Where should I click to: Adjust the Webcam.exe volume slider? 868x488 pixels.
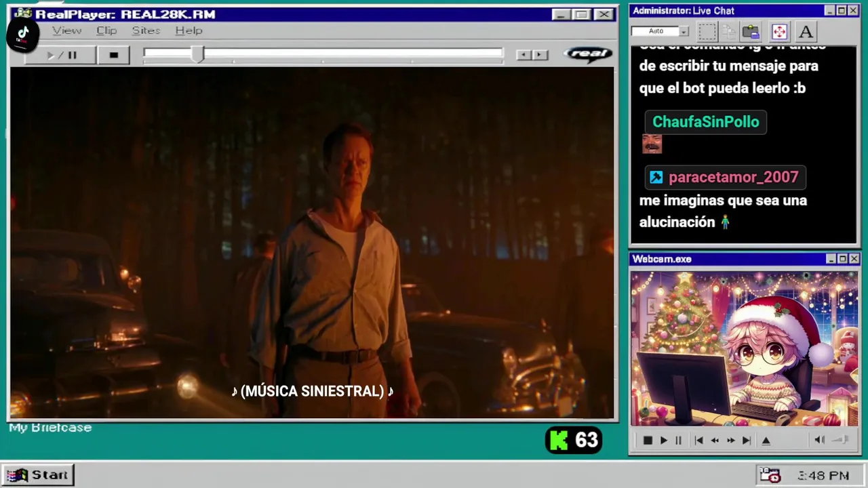[841, 440]
